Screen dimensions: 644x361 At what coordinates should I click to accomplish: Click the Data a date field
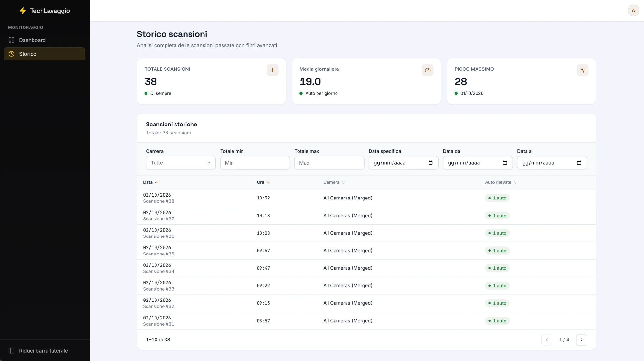(552, 163)
